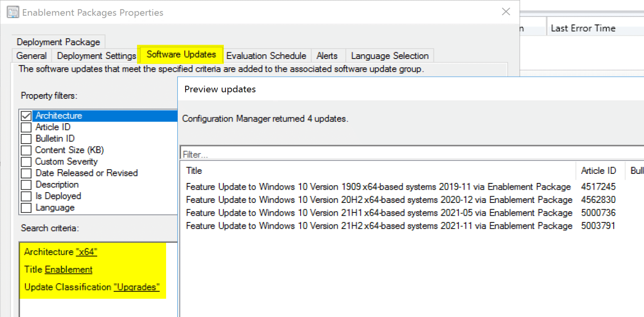The width and height of the screenshot is (644, 317).
Task: Open the Language Selection tab
Action: point(389,56)
